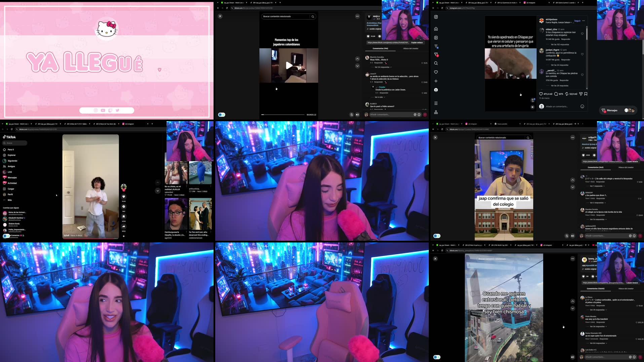Share the jojtall TikTok video
644x362 pixels.
pos(124,227)
